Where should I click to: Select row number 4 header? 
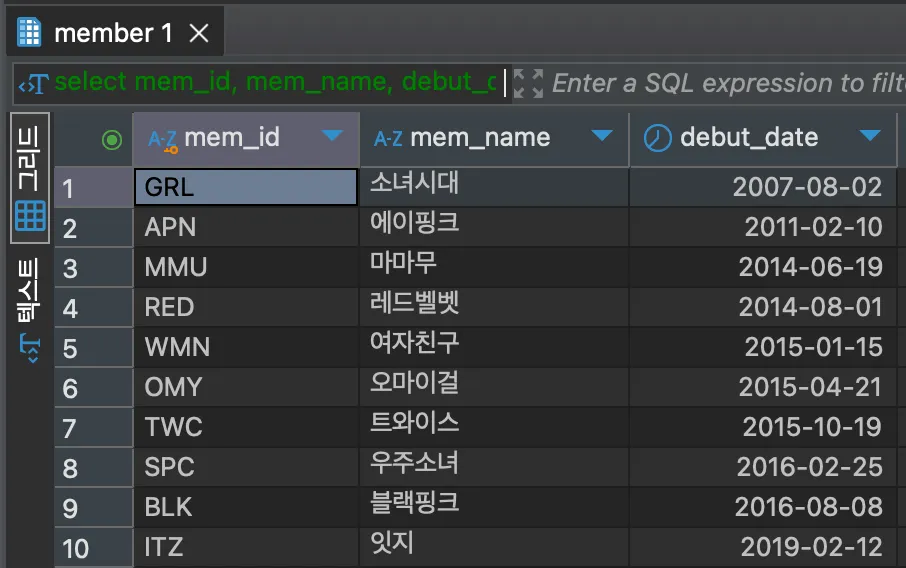(94, 307)
